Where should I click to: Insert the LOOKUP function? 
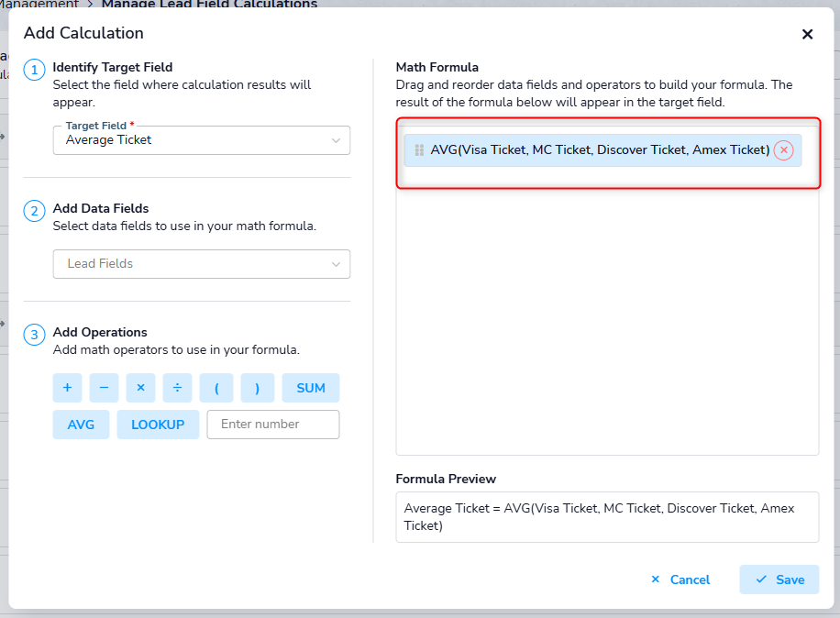158,425
